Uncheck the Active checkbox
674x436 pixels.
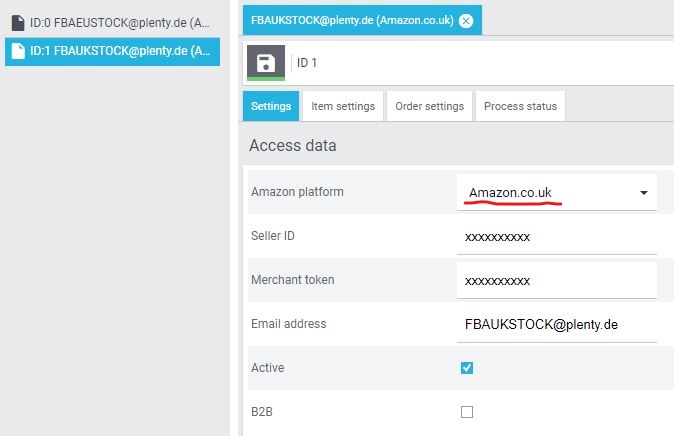tap(467, 368)
